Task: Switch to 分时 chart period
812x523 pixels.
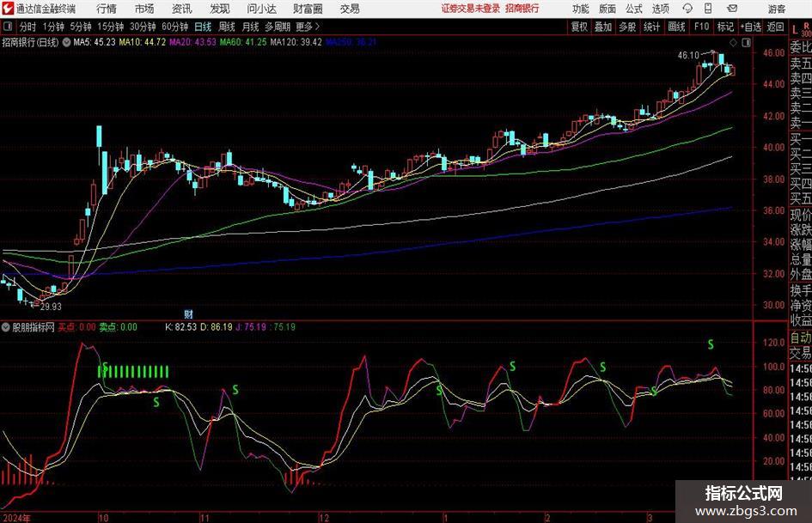Action: coord(27,27)
